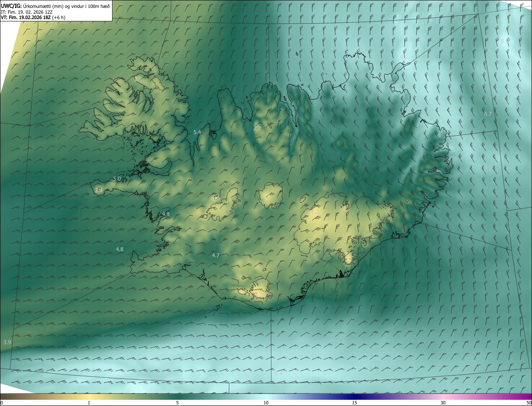
Task: Click the 5.0 value label
Action: [x=117, y=179]
